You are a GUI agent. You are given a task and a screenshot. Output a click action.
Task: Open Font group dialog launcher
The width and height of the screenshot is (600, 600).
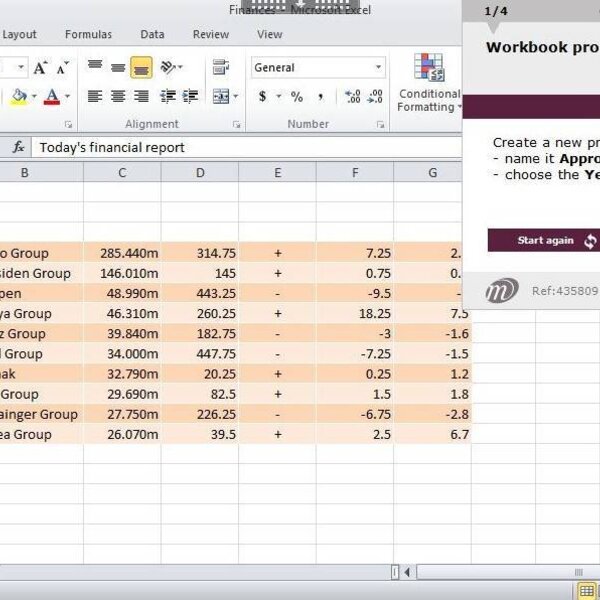point(68,124)
